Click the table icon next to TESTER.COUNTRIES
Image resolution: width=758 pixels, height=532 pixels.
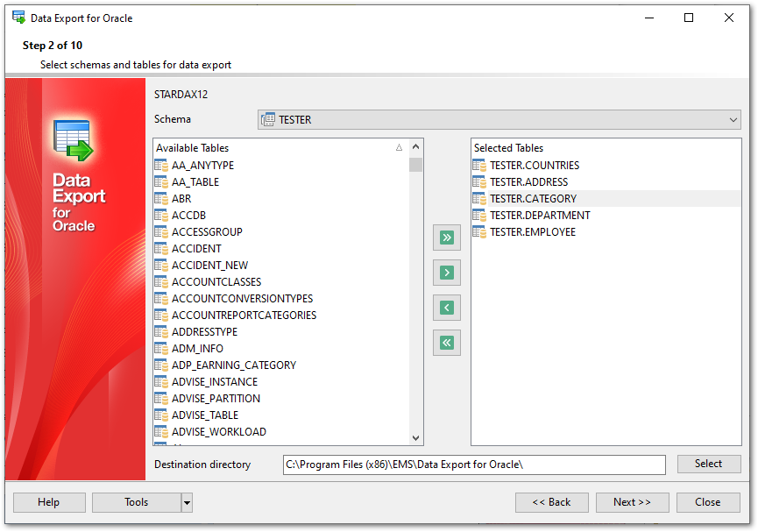click(479, 166)
